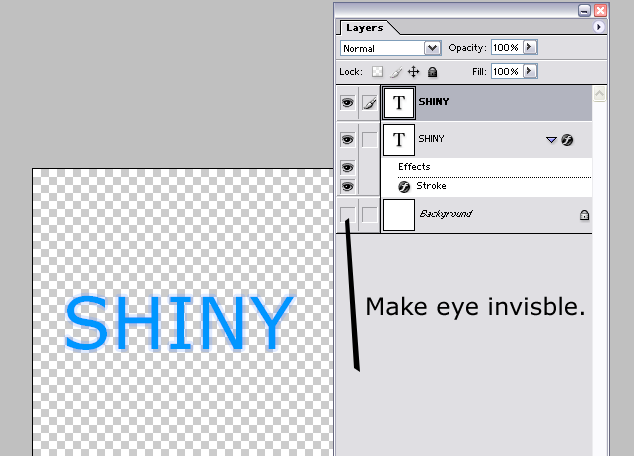Select the Background layer name
This screenshot has width=634, height=456.
(446, 213)
